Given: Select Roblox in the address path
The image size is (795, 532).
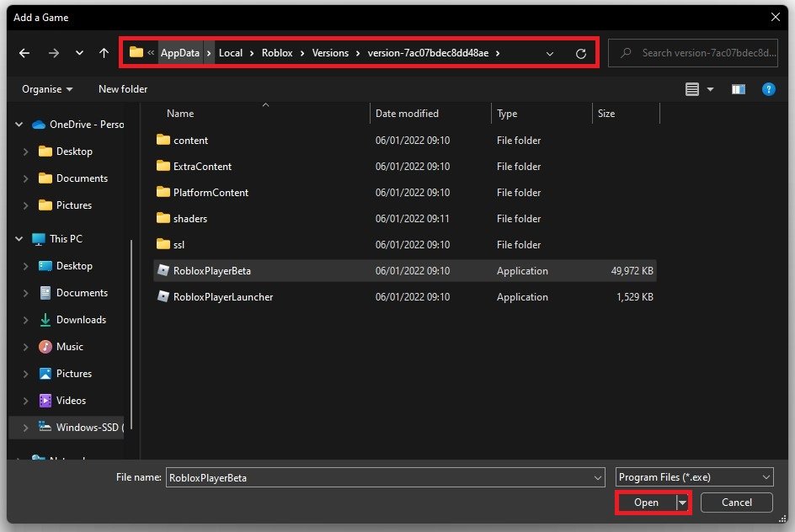Looking at the screenshot, I should tap(277, 53).
